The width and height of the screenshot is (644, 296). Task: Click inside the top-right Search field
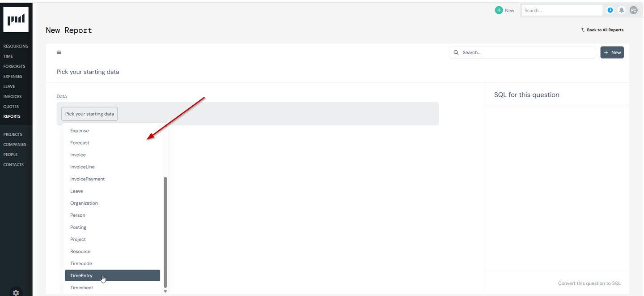[562, 10]
